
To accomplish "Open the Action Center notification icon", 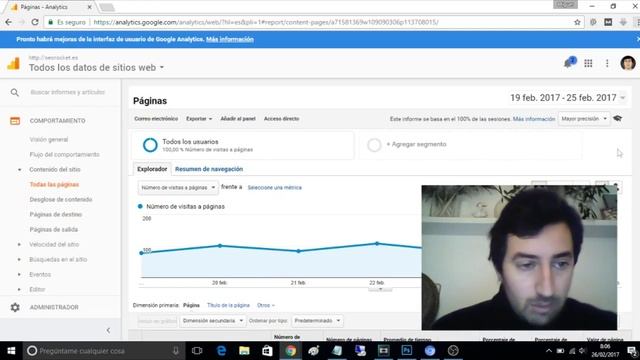I will point(632,351).
